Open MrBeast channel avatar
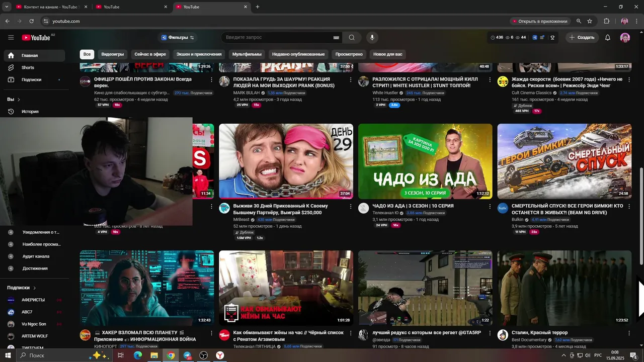The height and width of the screenshot is (362, 644). coord(224,208)
